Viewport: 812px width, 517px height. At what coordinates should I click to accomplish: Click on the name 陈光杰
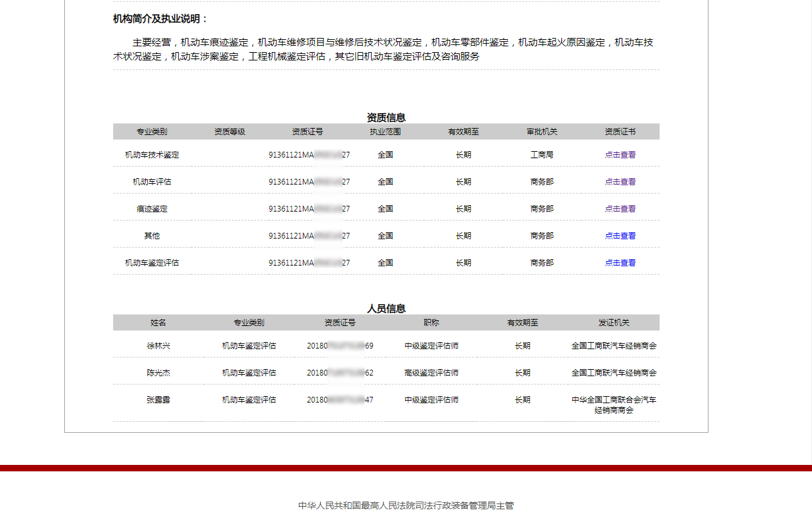pos(158,373)
